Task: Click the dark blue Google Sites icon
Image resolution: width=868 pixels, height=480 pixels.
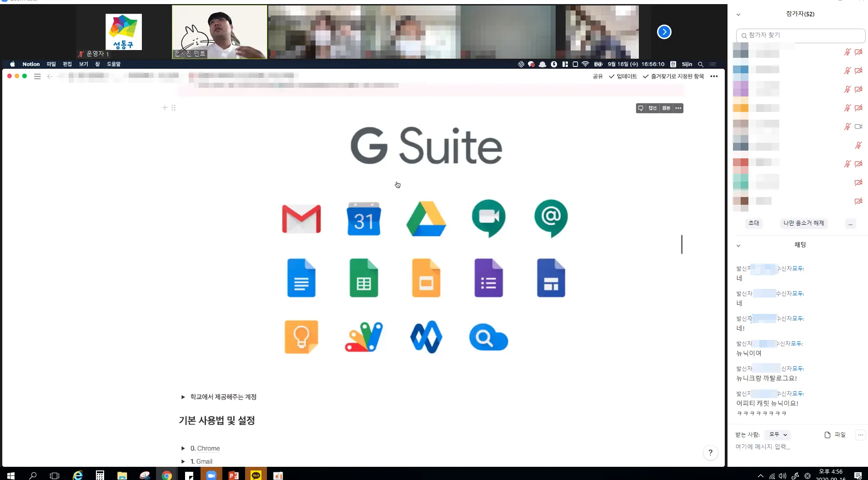Action: (x=551, y=278)
